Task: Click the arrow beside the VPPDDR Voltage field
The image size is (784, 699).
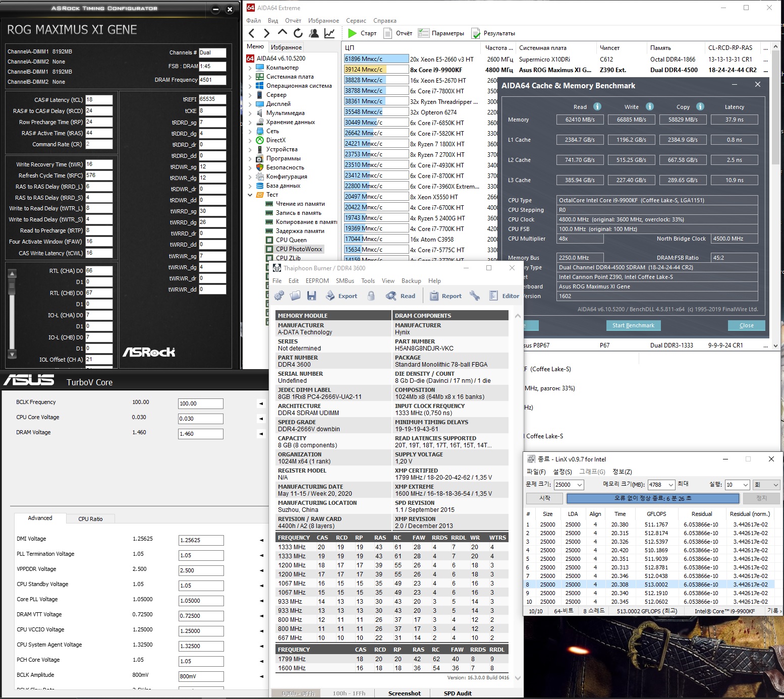Action: coord(261,570)
